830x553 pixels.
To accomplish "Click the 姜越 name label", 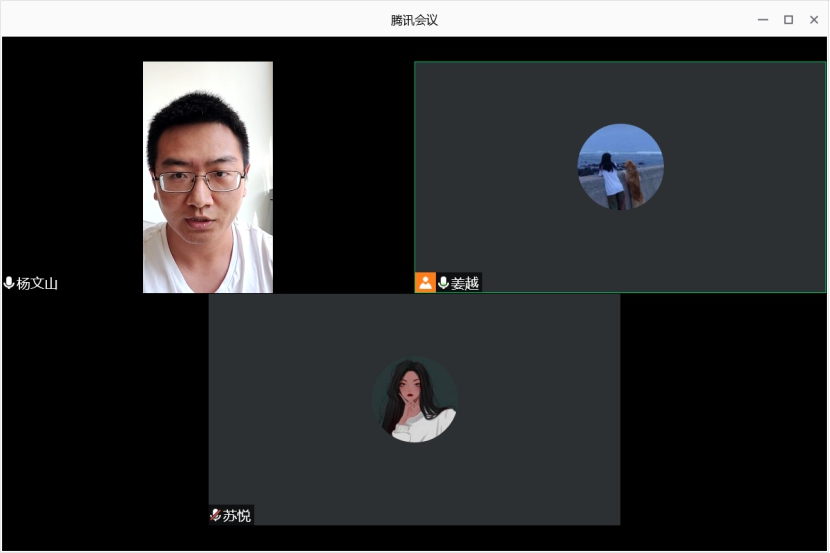I will (465, 283).
